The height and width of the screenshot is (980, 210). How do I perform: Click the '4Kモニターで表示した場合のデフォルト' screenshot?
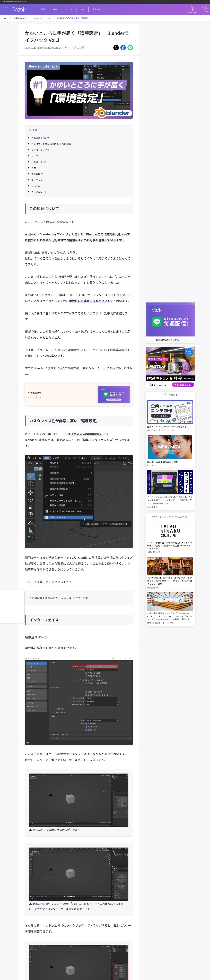(79, 800)
